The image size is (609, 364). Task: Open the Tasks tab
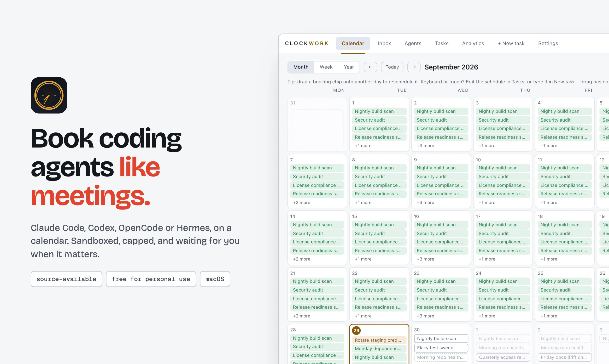pos(442,43)
